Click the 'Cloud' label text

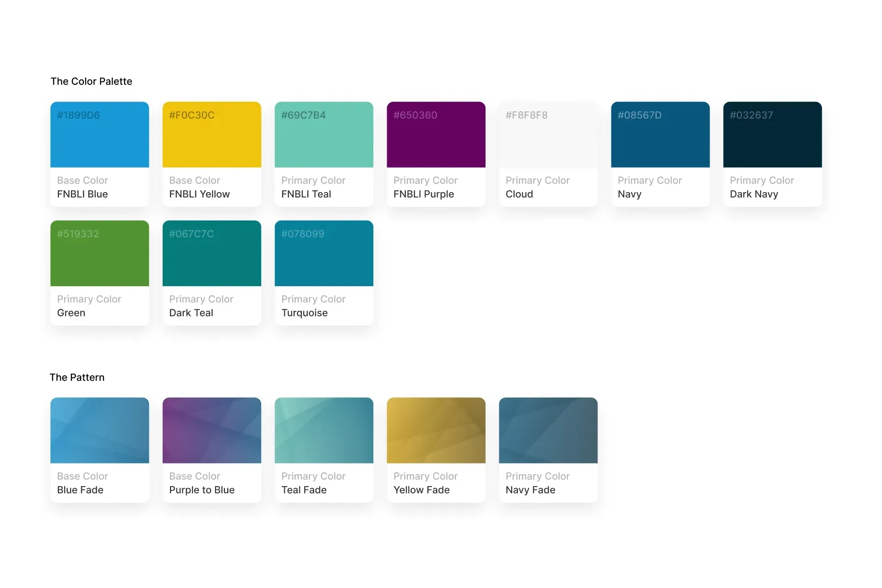pyautogui.click(x=519, y=194)
